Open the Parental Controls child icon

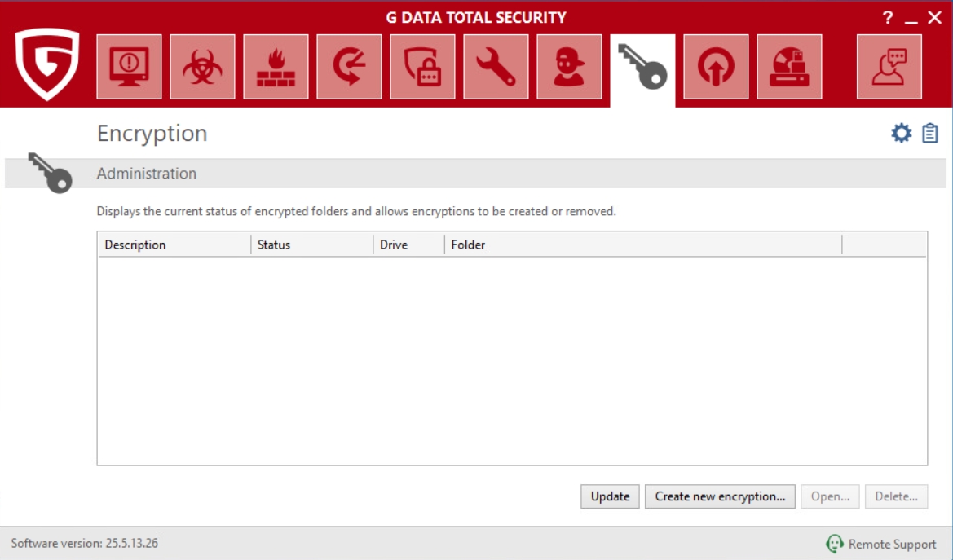click(x=569, y=67)
